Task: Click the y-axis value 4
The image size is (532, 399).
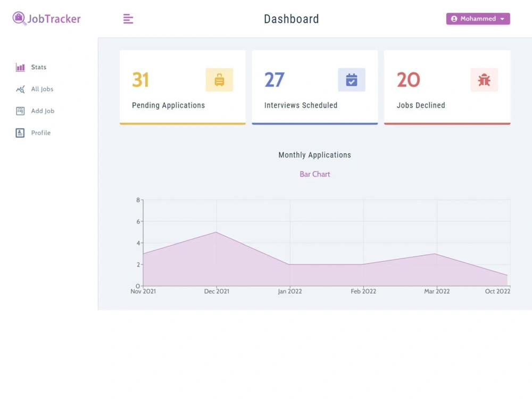Action: tap(138, 243)
